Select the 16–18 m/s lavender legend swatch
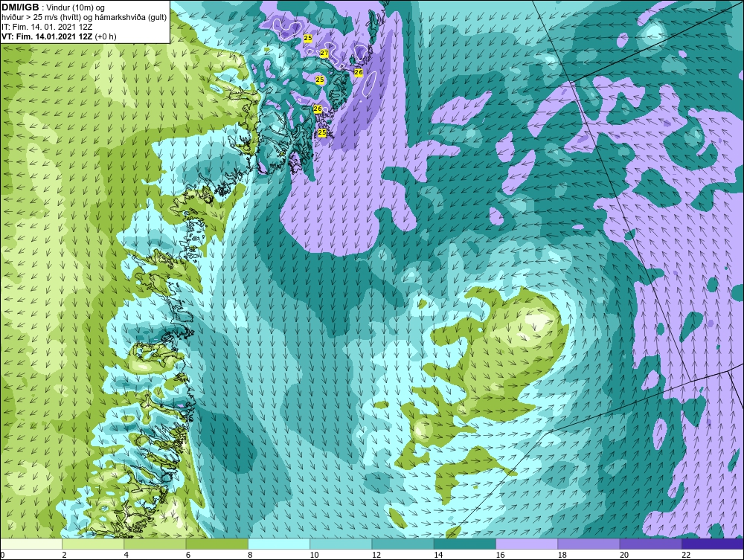 [x=527, y=544]
